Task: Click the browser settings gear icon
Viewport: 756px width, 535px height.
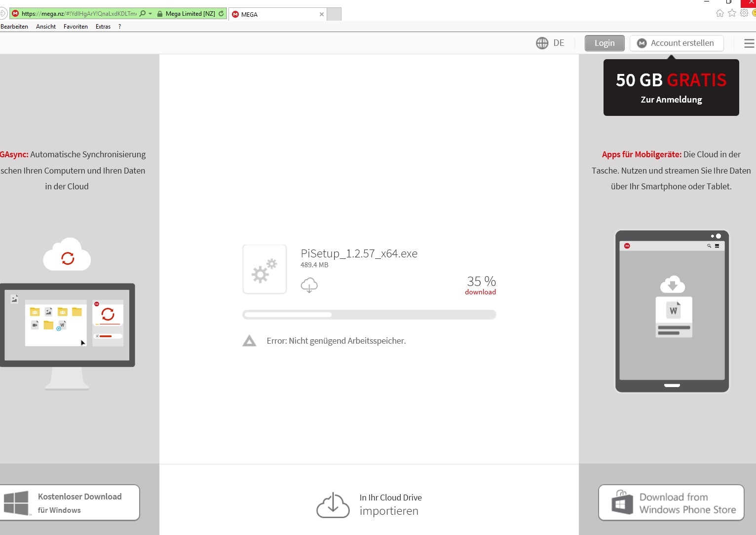Action: [744, 13]
